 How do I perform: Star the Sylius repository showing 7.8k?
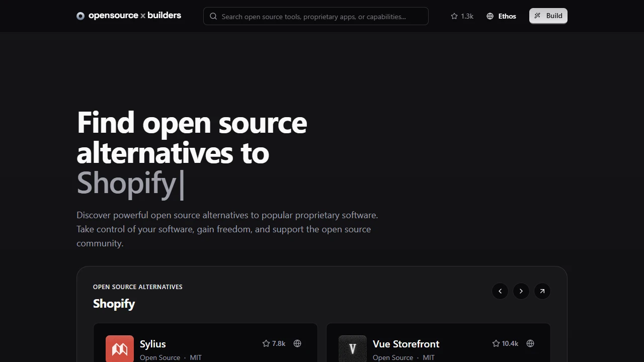(266, 343)
